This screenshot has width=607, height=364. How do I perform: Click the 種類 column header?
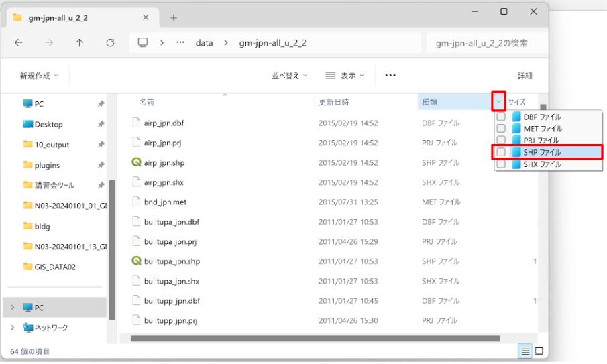tap(430, 102)
